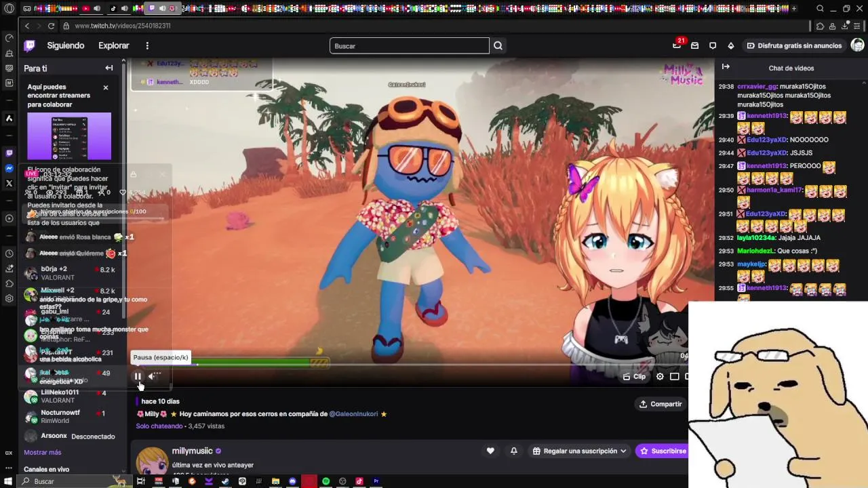Open Task View on the taskbar
This screenshot has height=488, width=868.
(x=141, y=481)
